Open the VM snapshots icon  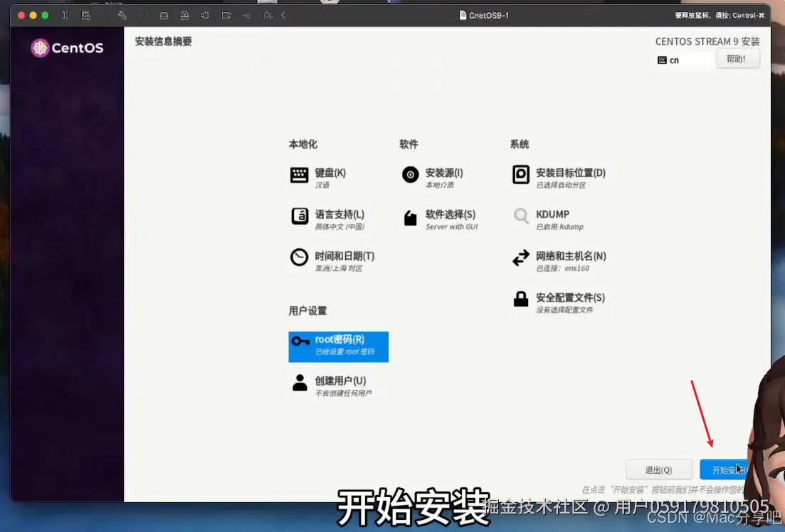[x=85, y=16]
